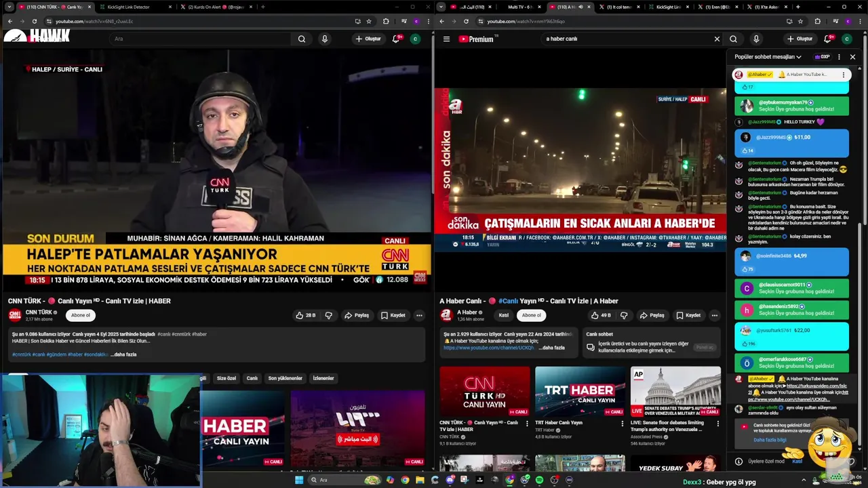Switch to 'Eren' X tab in right browser
Image resolution: width=868 pixels, height=488 pixels.
coord(717,7)
